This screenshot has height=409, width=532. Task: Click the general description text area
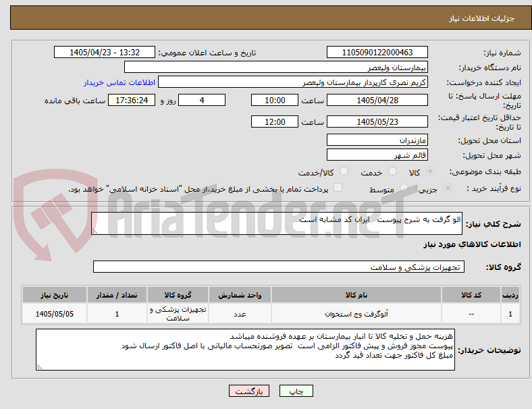(x=277, y=223)
